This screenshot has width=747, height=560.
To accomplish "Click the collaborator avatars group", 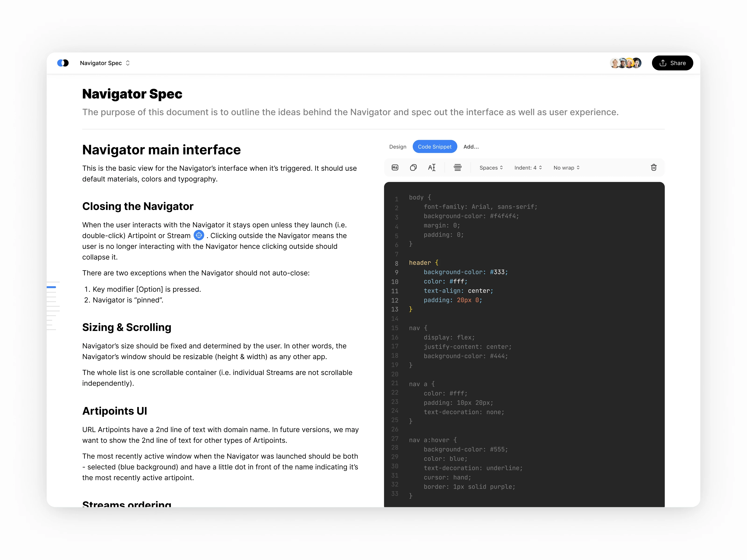I will click(x=625, y=63).
